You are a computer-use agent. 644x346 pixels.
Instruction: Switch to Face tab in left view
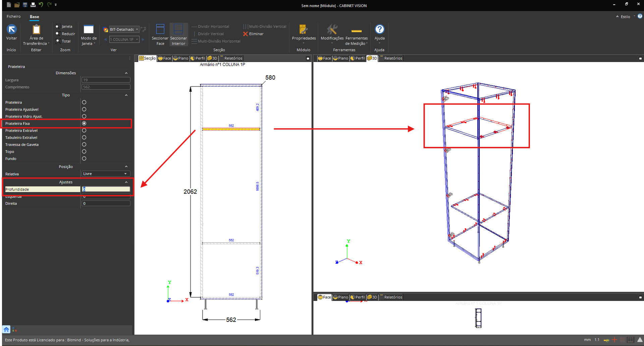164,58
